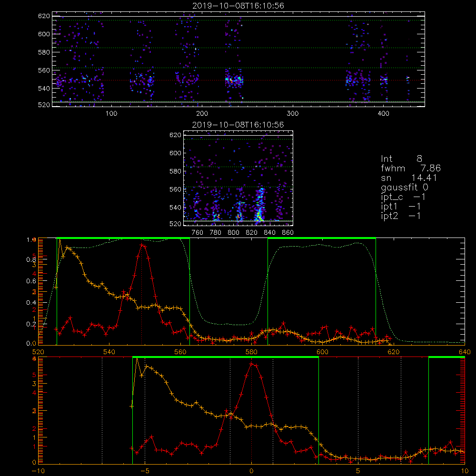Select the 'ipt_c -1' readout

click(403, 198)
